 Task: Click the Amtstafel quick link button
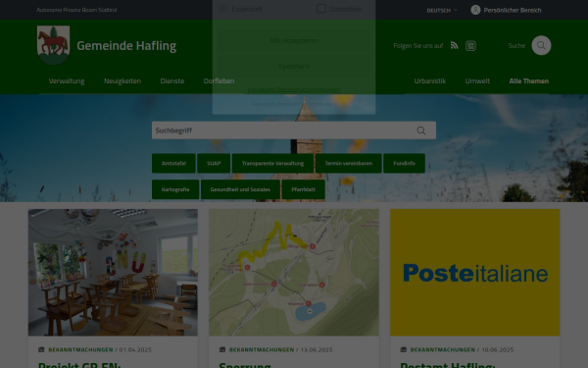tap(173, 163)
